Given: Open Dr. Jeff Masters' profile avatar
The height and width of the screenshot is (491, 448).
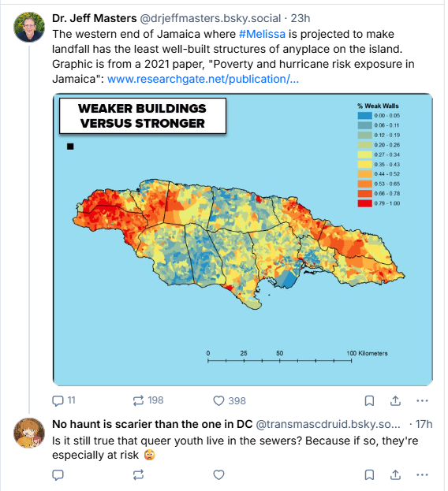Looking at the screenshot, I should click(x=29, y=28).
